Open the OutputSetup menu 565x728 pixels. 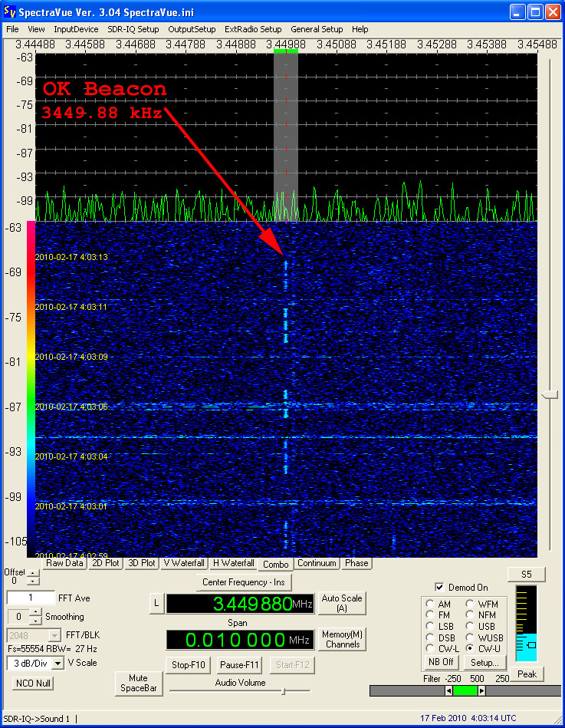click(192, 29)
